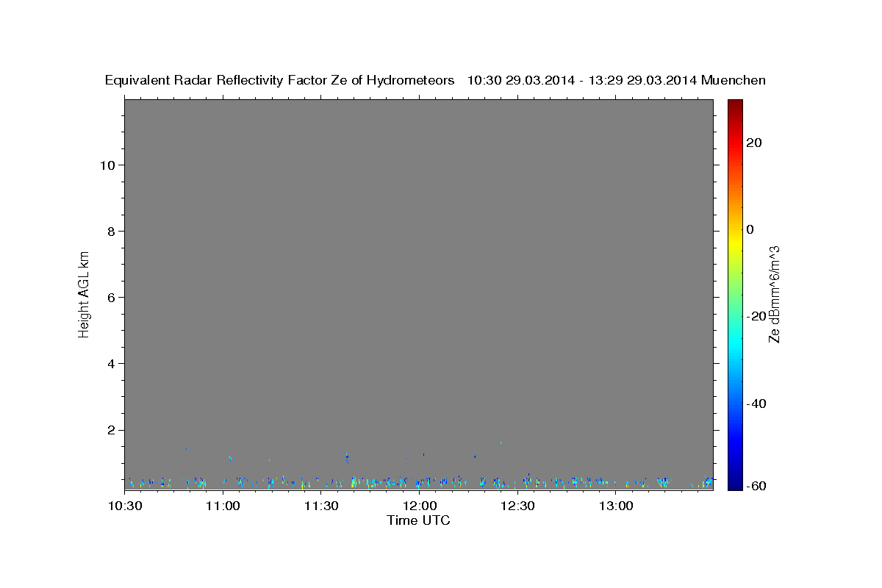Click the '10:30' time tick label
Screen dimensions: 882x588
pos(125,506)
